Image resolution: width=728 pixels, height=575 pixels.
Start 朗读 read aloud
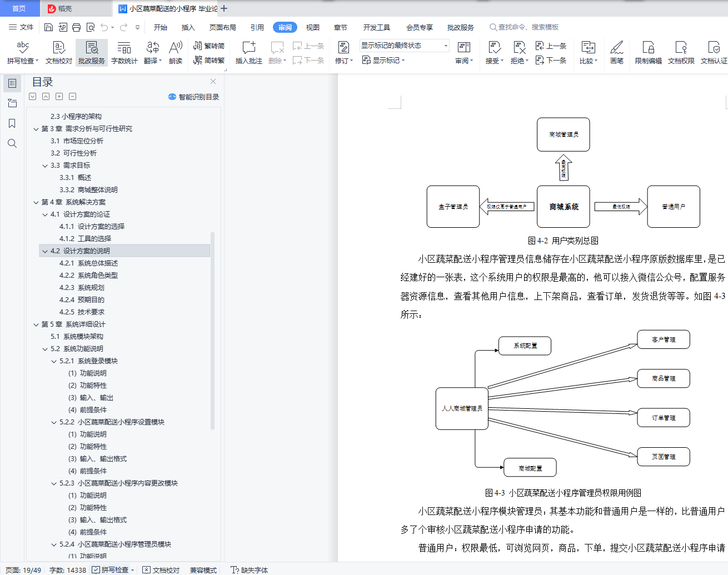pyautogui.click(x=176, y=53)
